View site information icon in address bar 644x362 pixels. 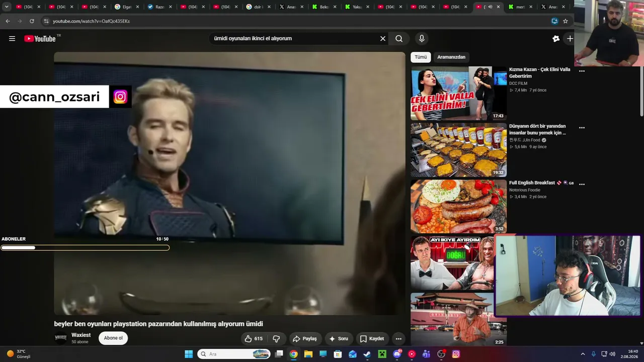tap(46, 21)
